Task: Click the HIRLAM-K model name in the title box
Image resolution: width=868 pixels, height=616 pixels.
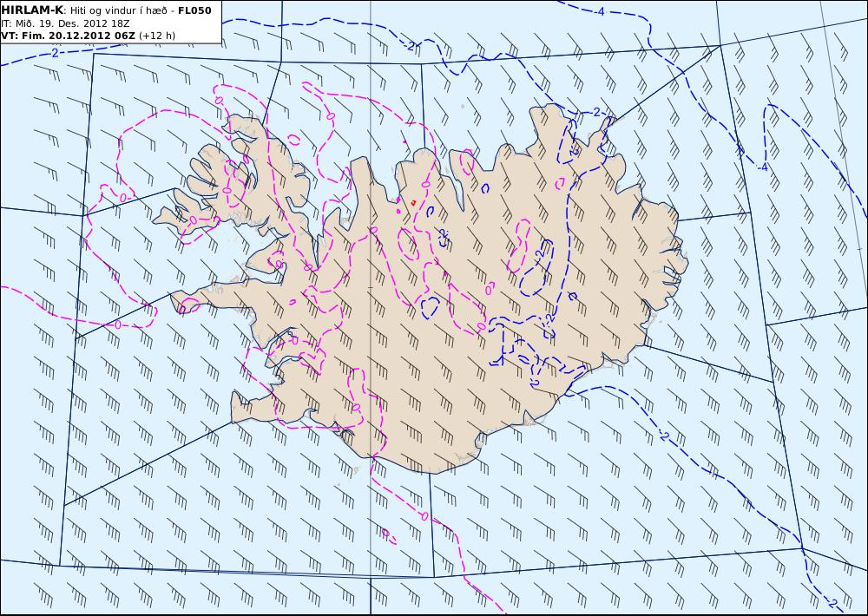Action: (x=32, y=10)
